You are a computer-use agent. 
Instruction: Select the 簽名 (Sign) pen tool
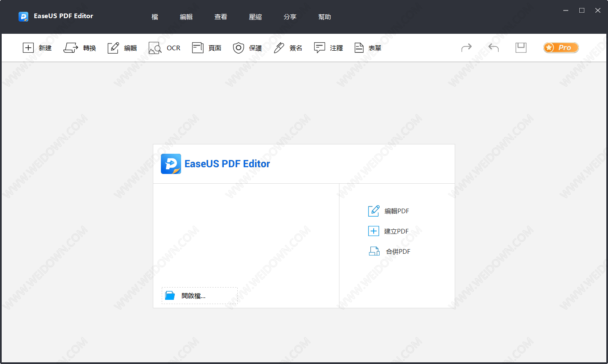(x=288, y=48)
